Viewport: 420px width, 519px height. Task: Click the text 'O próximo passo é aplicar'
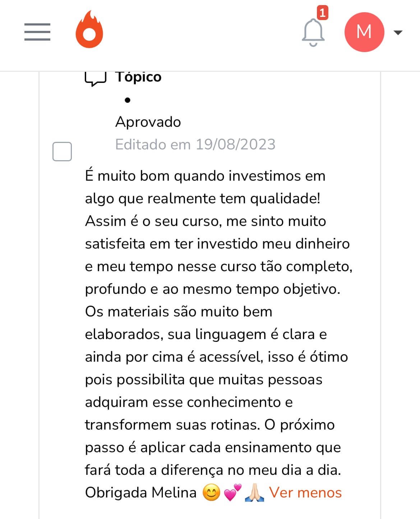(x=299, y=425)
